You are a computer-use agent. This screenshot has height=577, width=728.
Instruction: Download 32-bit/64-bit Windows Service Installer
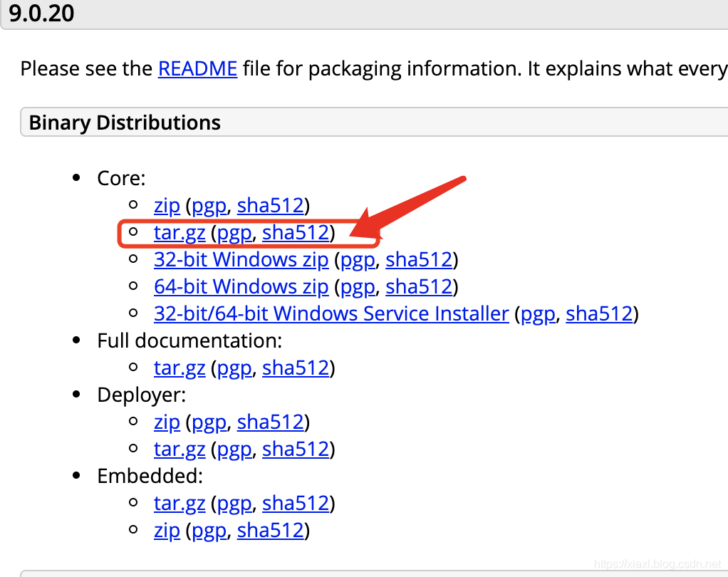[331, 313]
